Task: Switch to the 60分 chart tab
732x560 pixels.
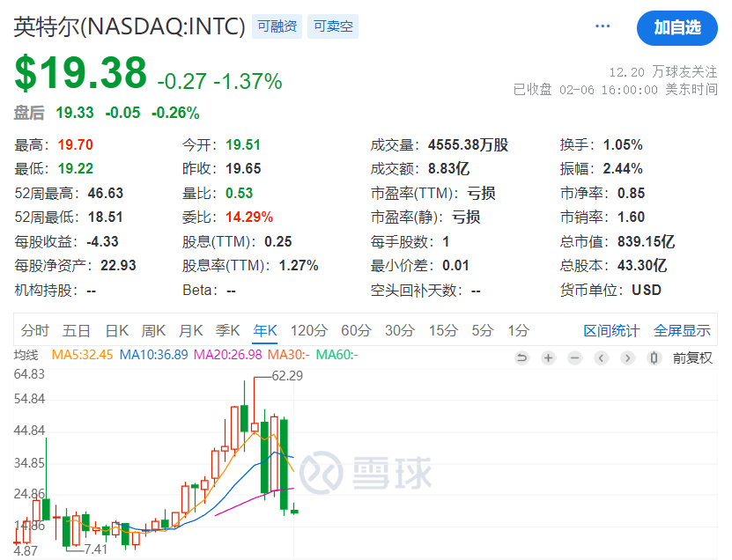Action: pos(356,331)
